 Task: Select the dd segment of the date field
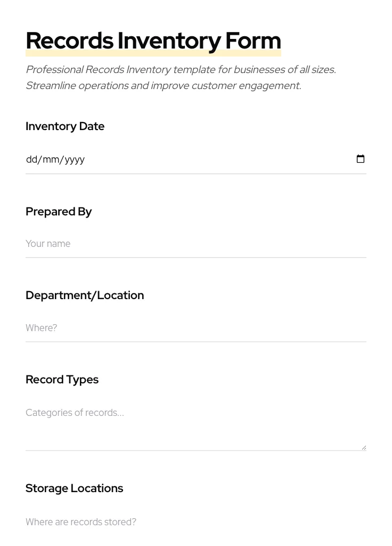pos(32,159)
